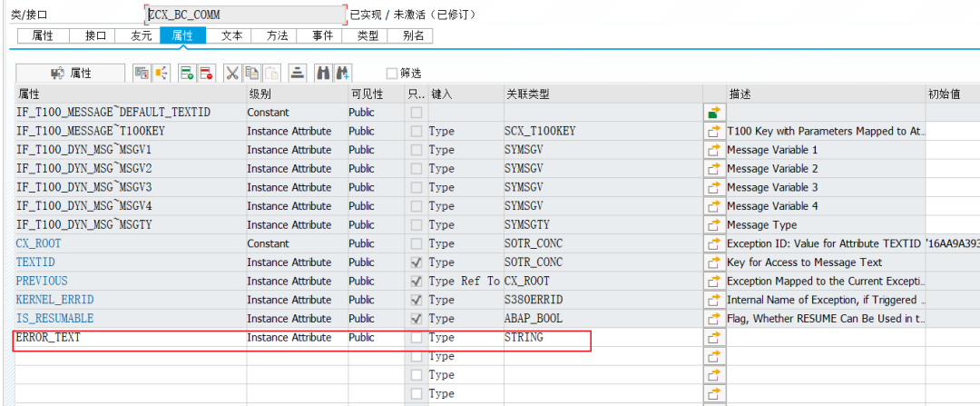Viewport: 980px width, 406px height.
Task: Switch to the 接口 tab
Action: [93, 36]
